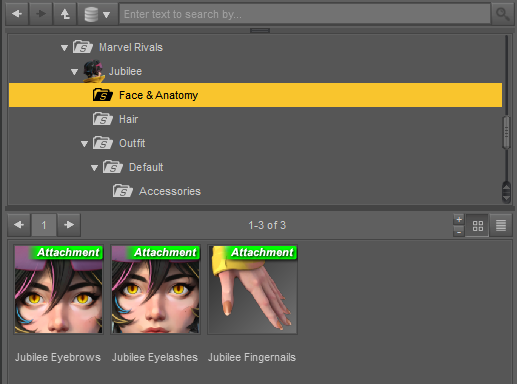Switch to grid icon view
This screenshot has width=517, height=384.
tap(478, 226)
